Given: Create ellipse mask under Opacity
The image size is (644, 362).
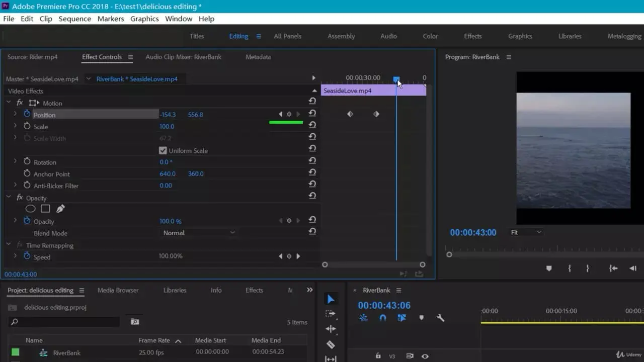Looking at the screenshot, I should point(30,209).
